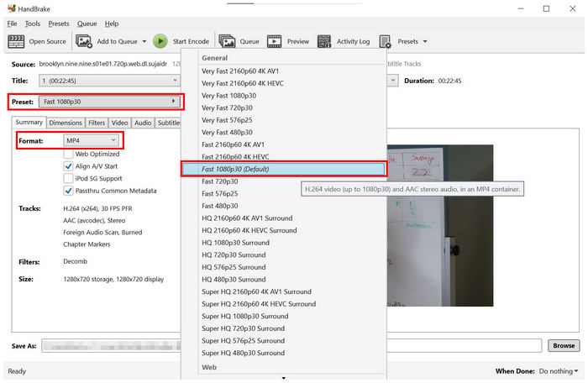Open the Format dropdown set to MP4
Image resolution: width=588 pixels, height=383 pixels.
(91, 140)
